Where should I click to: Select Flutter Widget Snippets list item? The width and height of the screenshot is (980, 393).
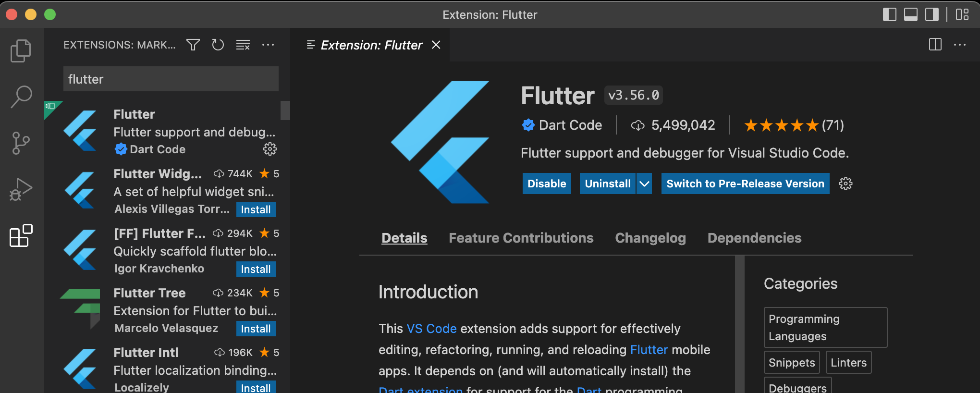(163, 191)
